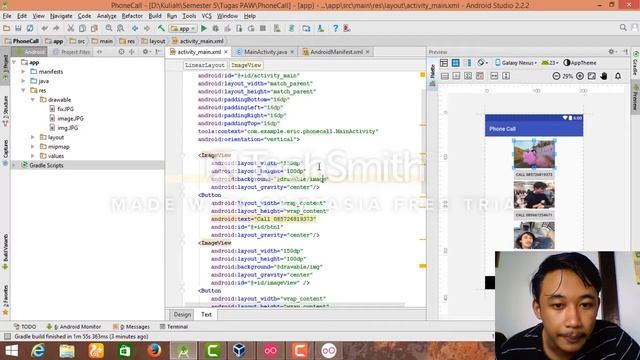Screen dimensions: 640x360
Task: Toggle the pan hand tool in Preview
Action: coord(604,76)
